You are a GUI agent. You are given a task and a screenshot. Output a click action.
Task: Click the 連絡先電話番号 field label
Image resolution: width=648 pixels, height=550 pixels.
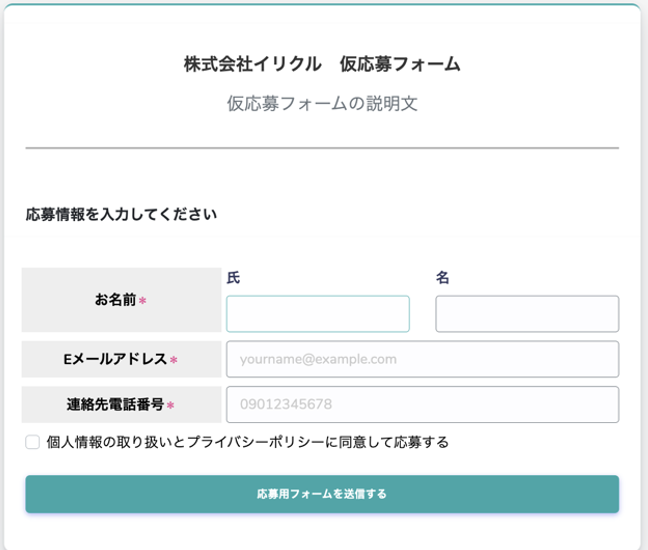[x=115, y=405]
